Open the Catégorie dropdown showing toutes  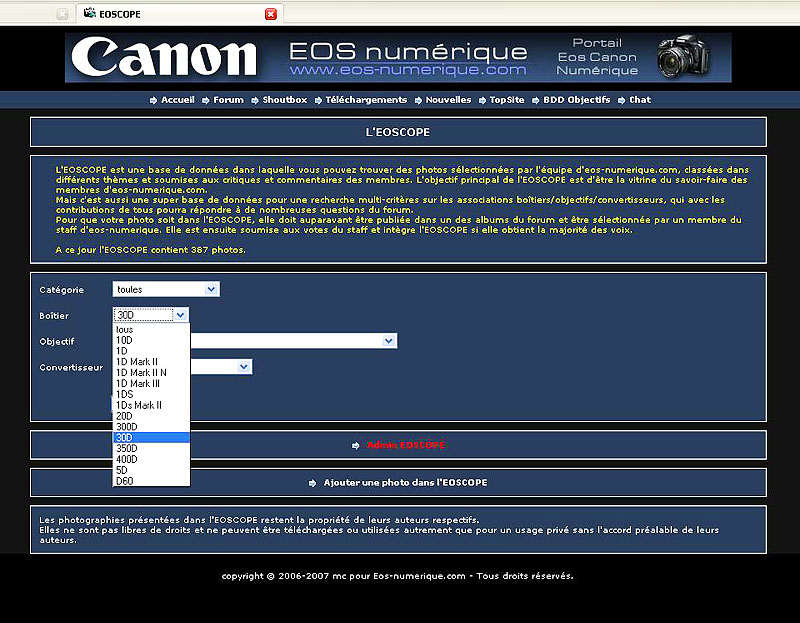tap(166, 289)
